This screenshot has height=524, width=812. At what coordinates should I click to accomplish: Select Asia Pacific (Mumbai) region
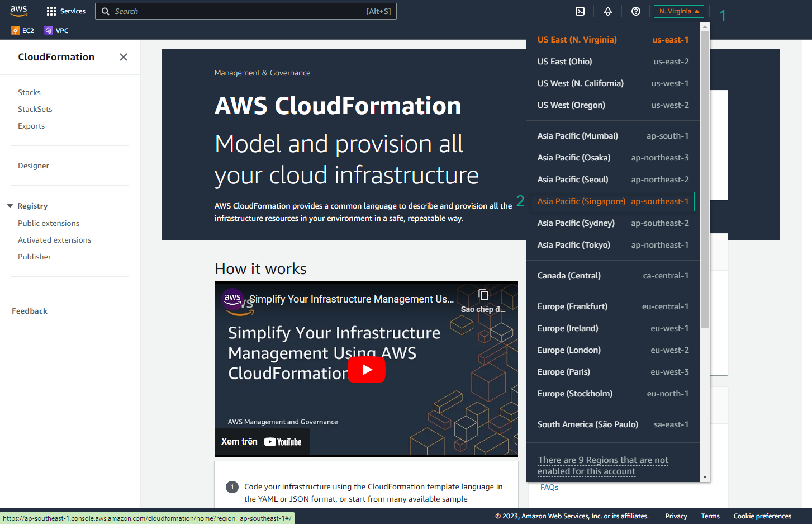pos(613,136)
